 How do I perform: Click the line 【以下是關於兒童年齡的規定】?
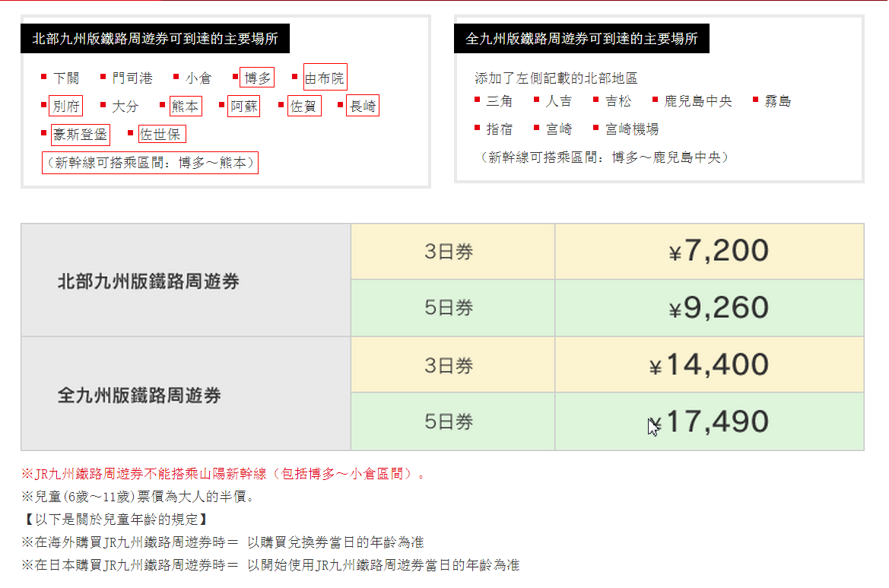tap(116, 520)
